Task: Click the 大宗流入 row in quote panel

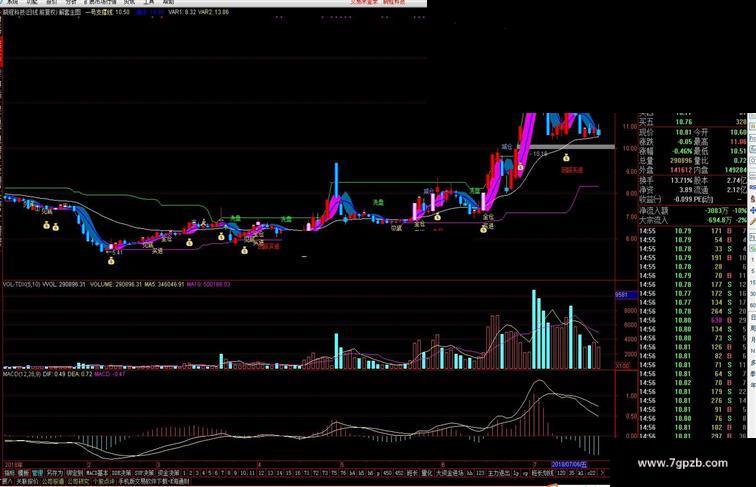Action: (692, 220)
